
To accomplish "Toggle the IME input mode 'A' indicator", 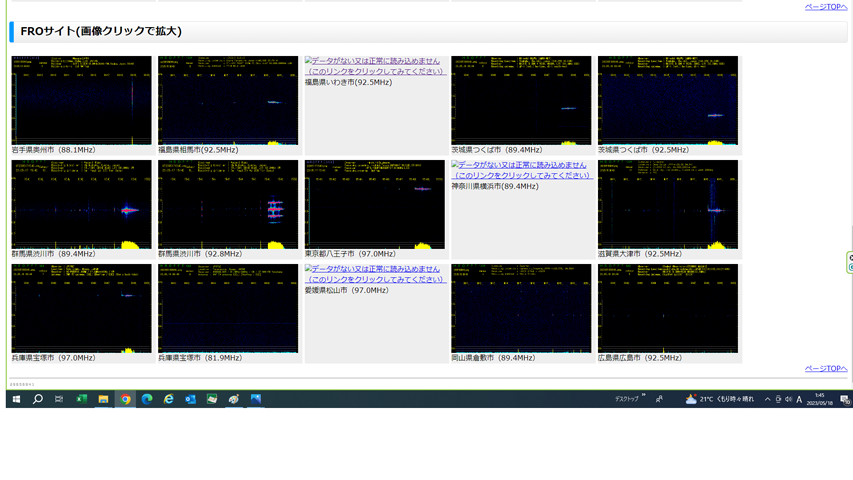I will pos(799,399).
